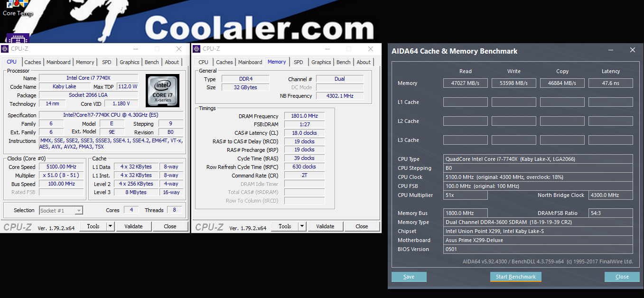Click the memory Size field "32 GBytes"
Image resolution: width=644 pixels, height=298 pixels.
(x=245, y=87)
